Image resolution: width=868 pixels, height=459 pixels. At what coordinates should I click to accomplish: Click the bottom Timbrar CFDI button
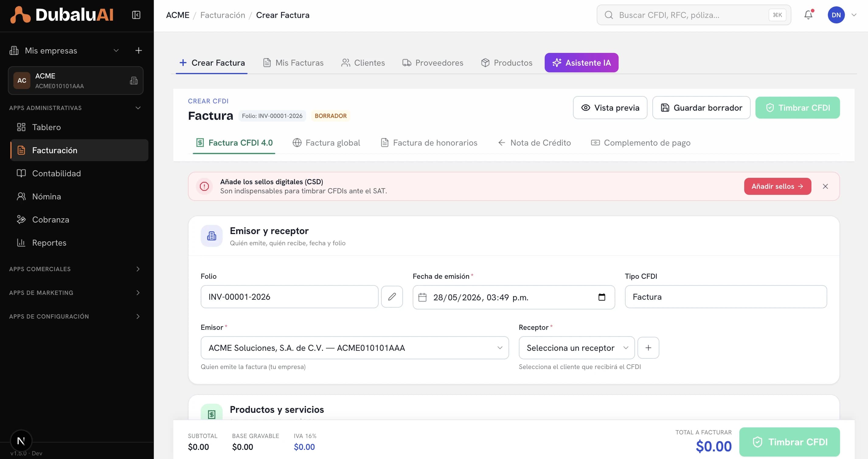[790, 442]
